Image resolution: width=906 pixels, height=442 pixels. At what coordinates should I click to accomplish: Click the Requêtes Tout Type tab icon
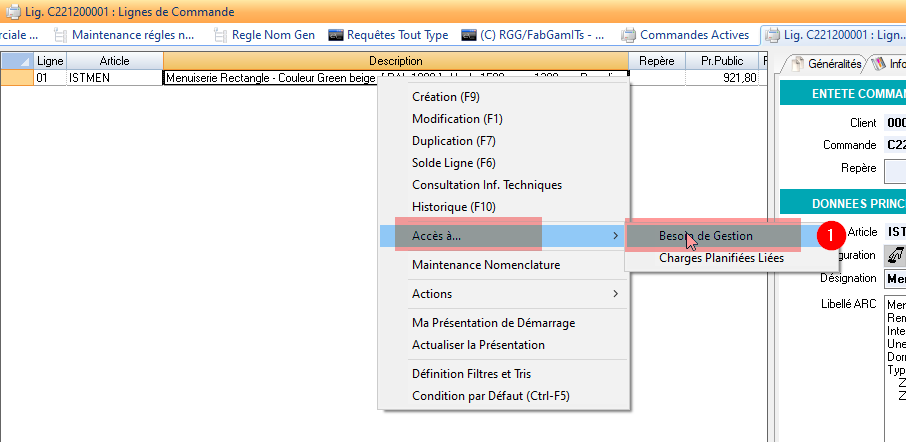click(x=336, y=35)
